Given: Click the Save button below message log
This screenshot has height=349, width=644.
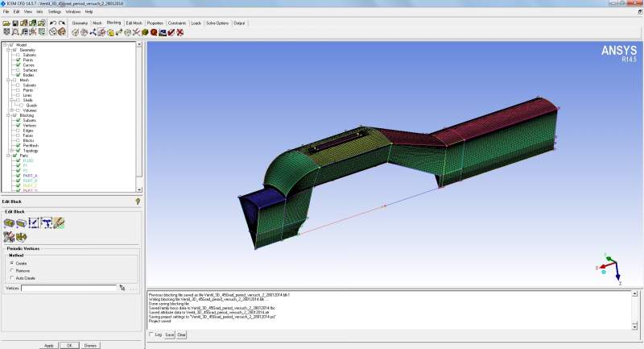Looking at the screenshot, I should pos(170,335).
